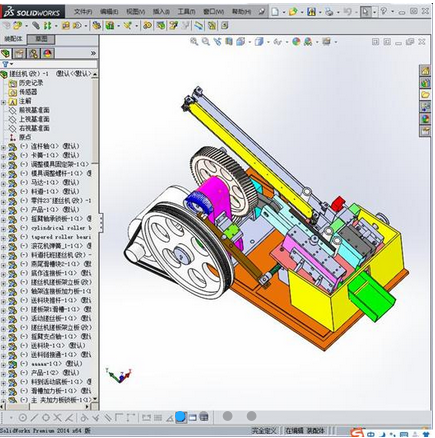The height and width of the screenshot is (438, 435).
Task: Switch to the 装配体 (Assembly) tab
Action: [x=13, y=39]
